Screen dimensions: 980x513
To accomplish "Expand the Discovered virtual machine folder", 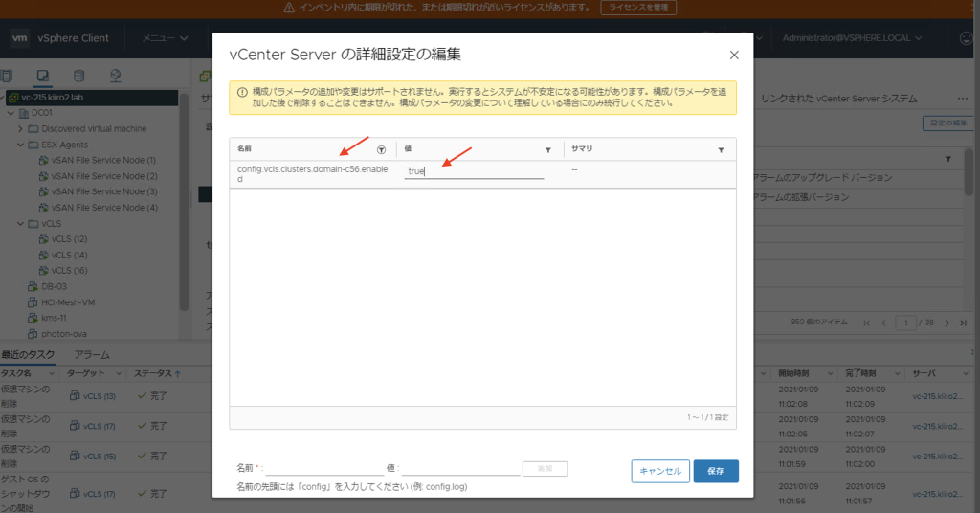I will pos(21,128).
